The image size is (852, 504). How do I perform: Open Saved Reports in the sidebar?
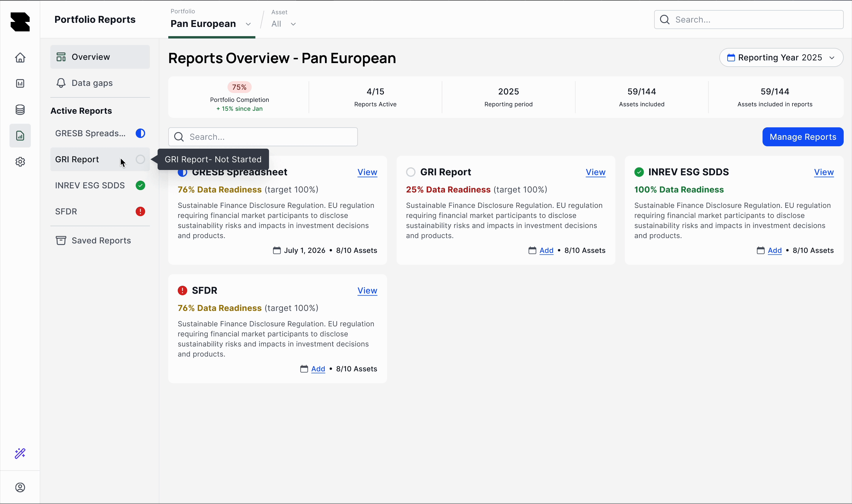100,240
